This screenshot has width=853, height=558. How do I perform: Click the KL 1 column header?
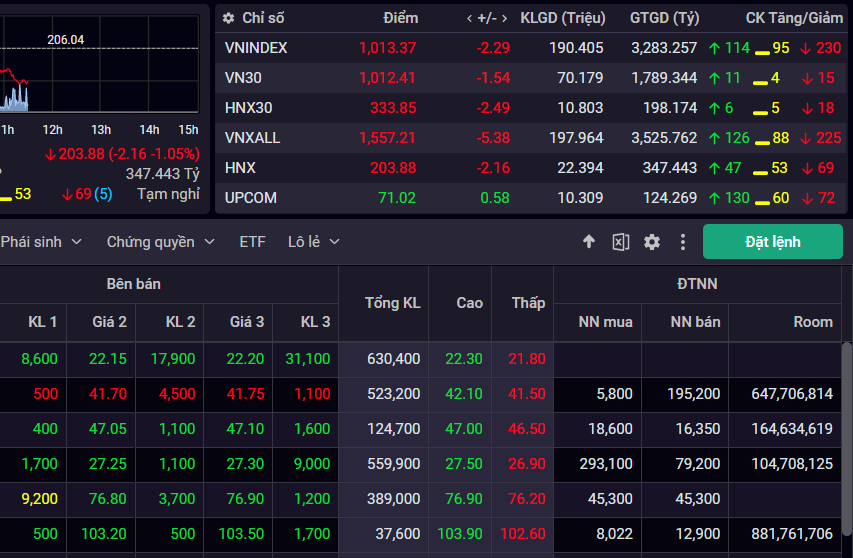[x=42, y=322]
